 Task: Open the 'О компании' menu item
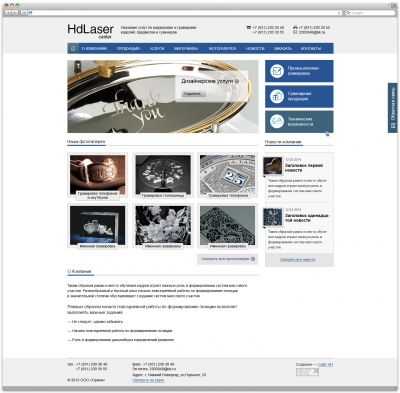pos(94,48)
